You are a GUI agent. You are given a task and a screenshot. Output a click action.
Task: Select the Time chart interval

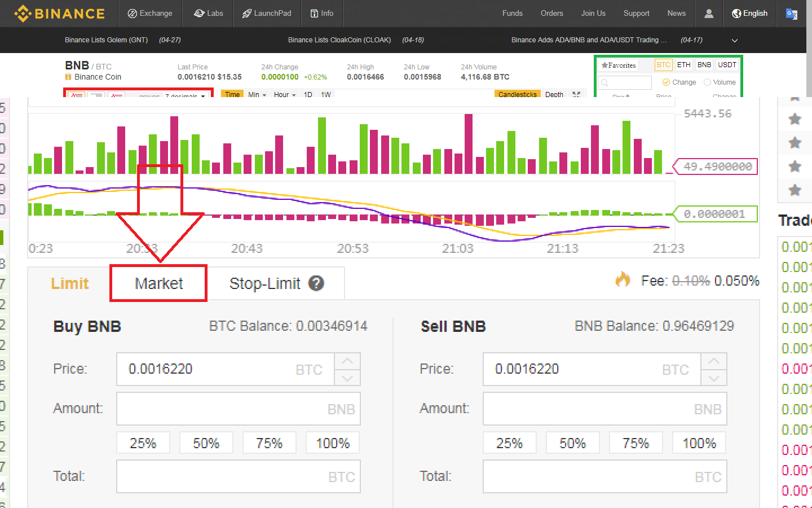pyautogui.click(x=232, y=94)
